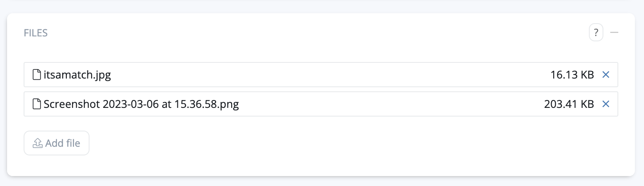Delete the Screenshot 2023-03-06 file with X
Image resolution: width=644 pixels, height=186 pixels.
[605, 104]
